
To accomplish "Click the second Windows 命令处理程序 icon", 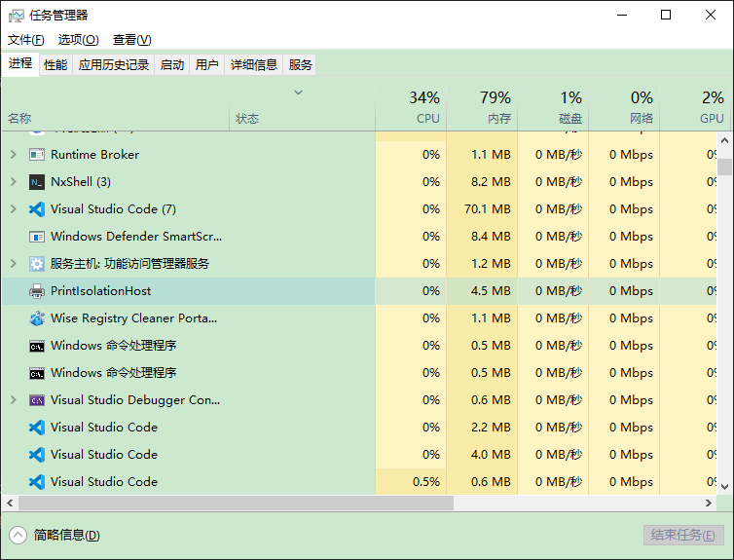I will click(x=37, y=374).
